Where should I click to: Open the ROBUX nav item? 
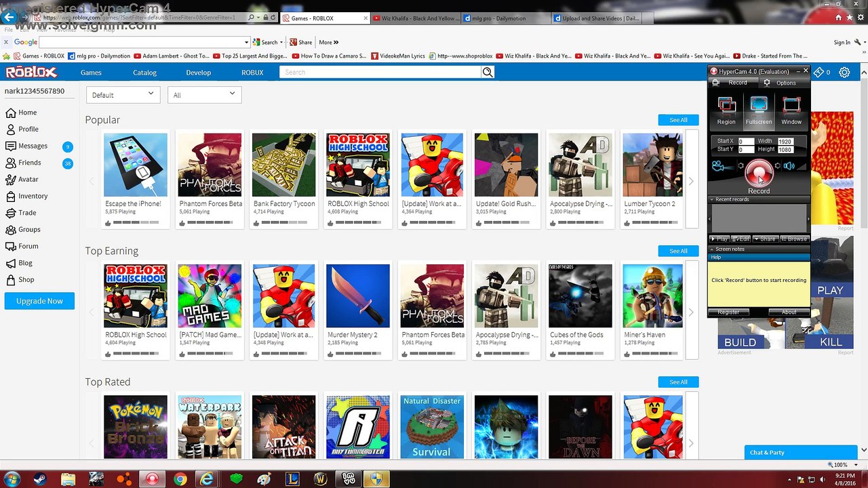pyautogui.click(x=252, y=73)
